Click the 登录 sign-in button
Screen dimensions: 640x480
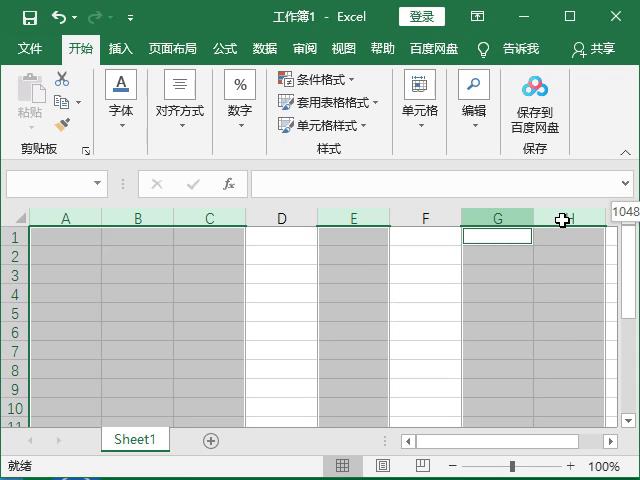(x=422, y=17)
